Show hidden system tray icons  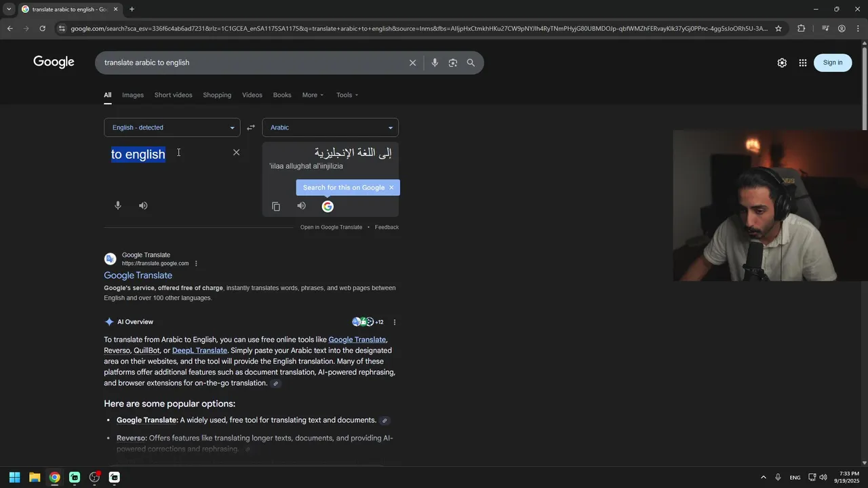coord(764,477)
